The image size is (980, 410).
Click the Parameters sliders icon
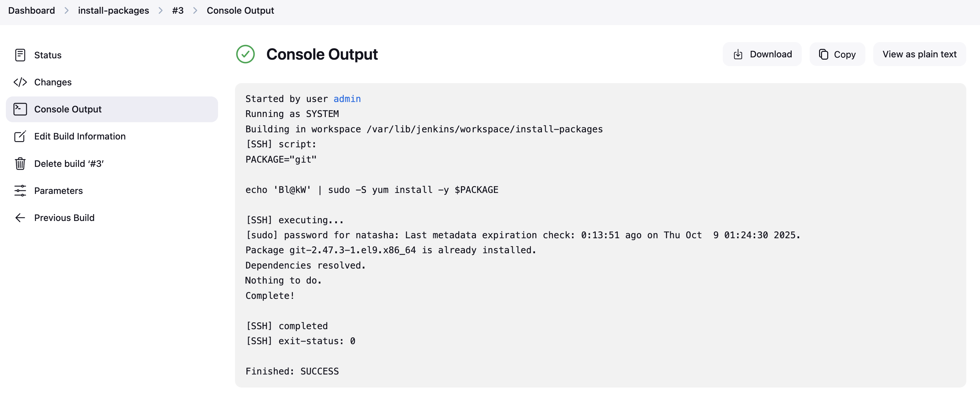coord(20,191)
